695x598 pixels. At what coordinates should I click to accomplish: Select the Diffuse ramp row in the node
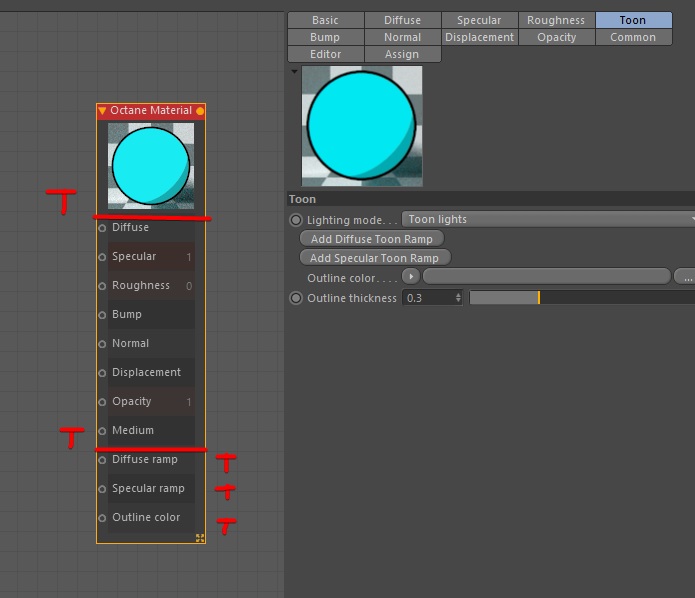point(151,460)
